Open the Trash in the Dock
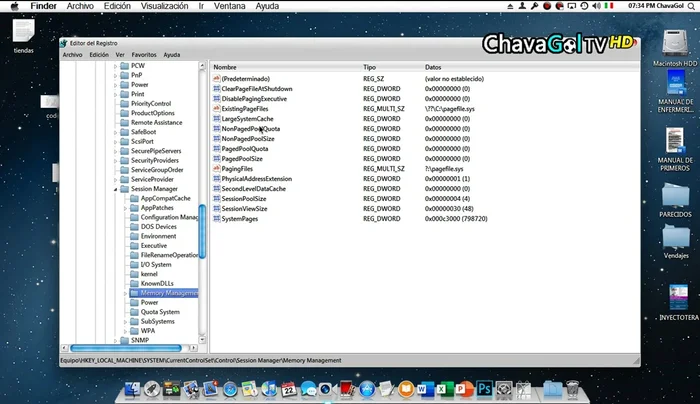 [x=572, y=389]
